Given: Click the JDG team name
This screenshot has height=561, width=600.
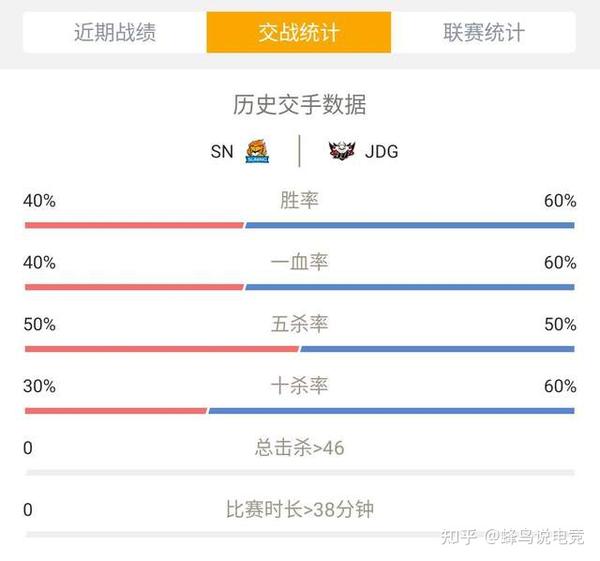Looking at the screenshot, I should point(382,152).
